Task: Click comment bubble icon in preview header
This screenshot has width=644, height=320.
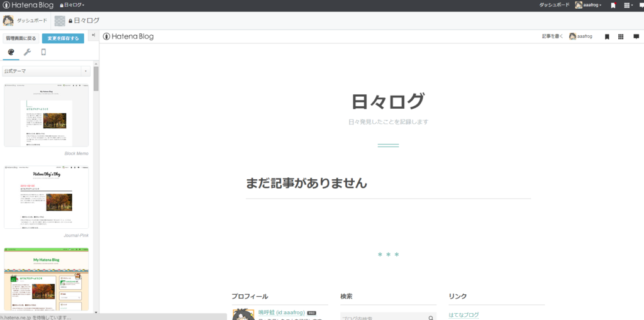Action: tap(636, 36)
